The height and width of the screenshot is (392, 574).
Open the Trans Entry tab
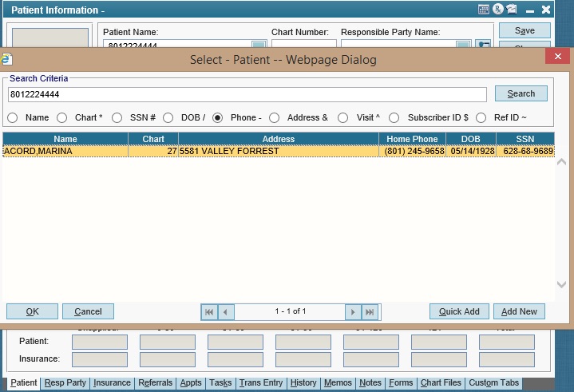click(x=261, y=383)
